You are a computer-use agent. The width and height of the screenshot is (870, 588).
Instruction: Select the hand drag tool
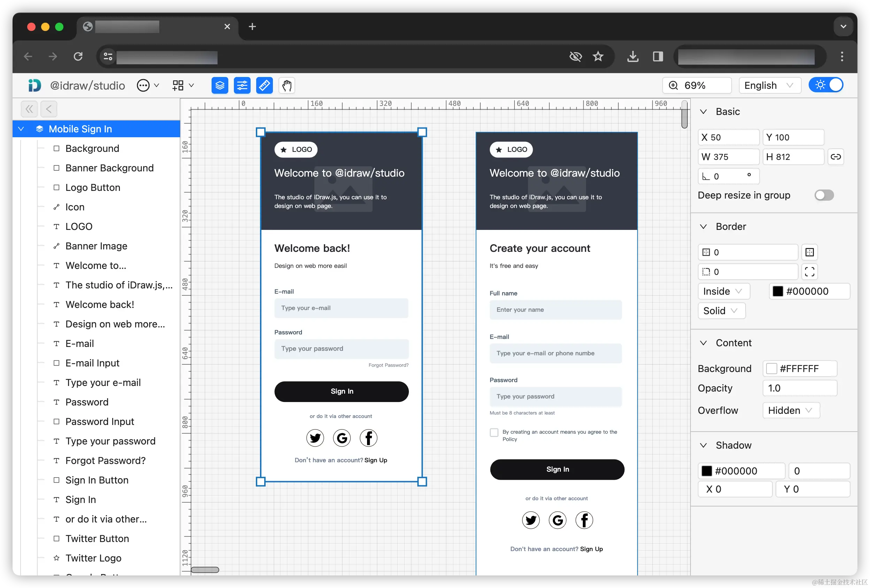click(287, 86)
